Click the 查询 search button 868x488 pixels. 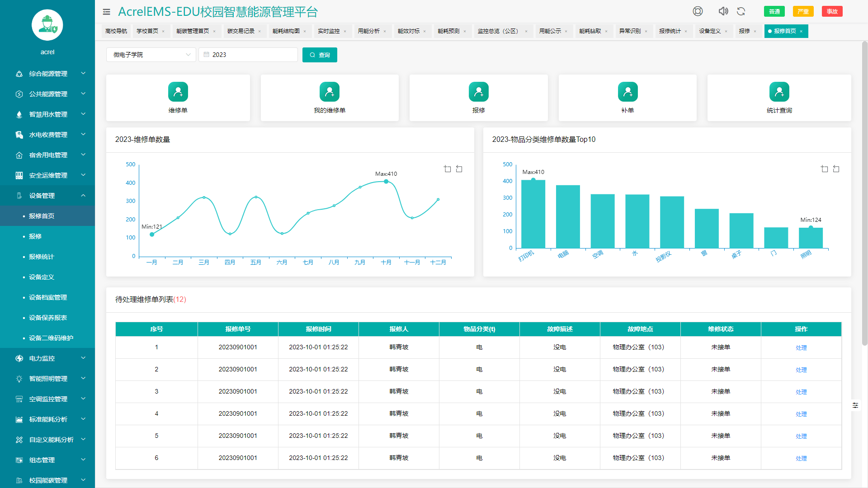pyautogui.click(x=320, y=55)
